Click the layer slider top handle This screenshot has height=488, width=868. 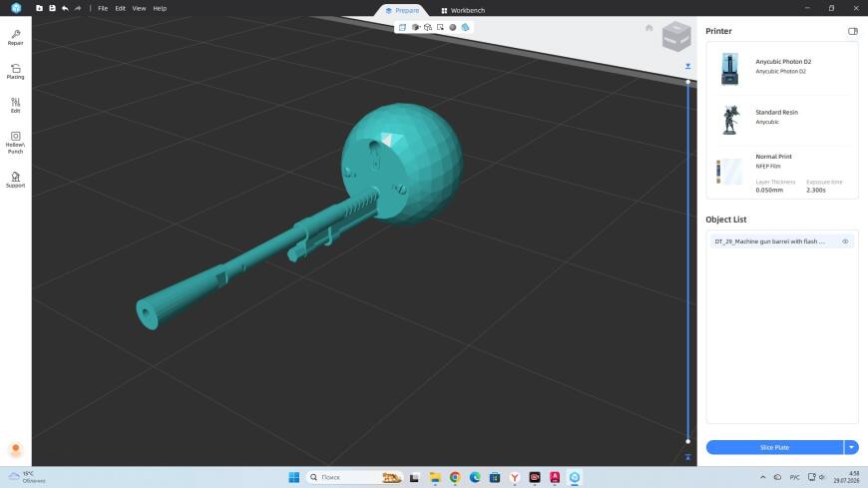pos(688,82)
